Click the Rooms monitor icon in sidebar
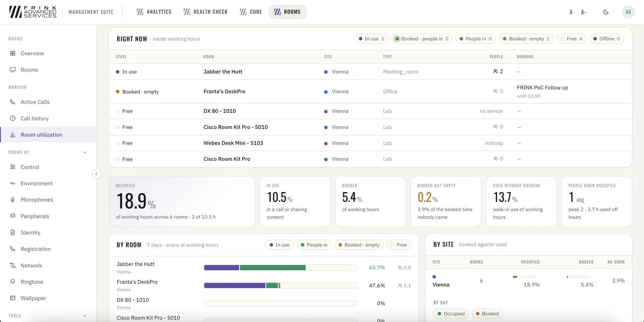The width and height of the screenshot is (644, 322). [12, 70]
